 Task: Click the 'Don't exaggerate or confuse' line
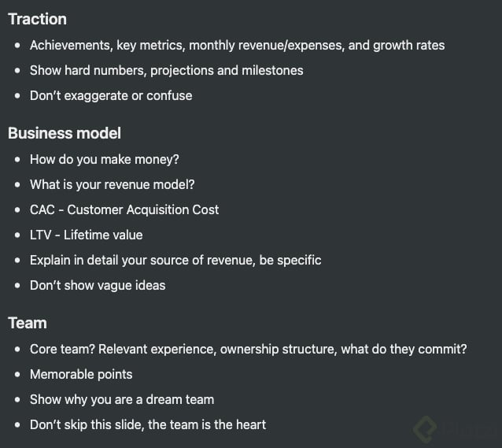tap(111, 95)
